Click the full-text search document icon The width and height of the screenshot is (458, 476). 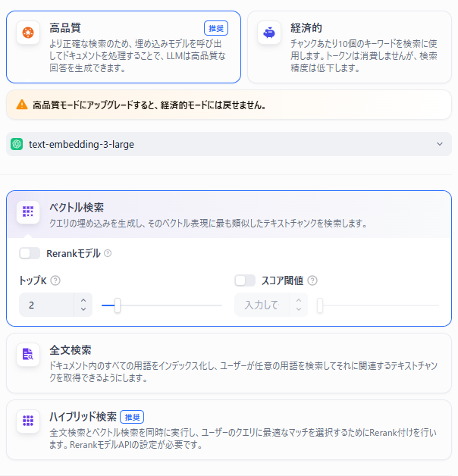28,355
